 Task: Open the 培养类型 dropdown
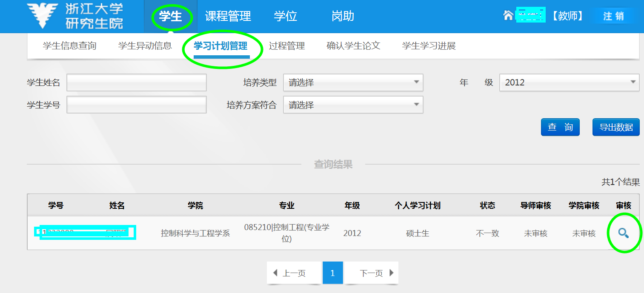353,82
